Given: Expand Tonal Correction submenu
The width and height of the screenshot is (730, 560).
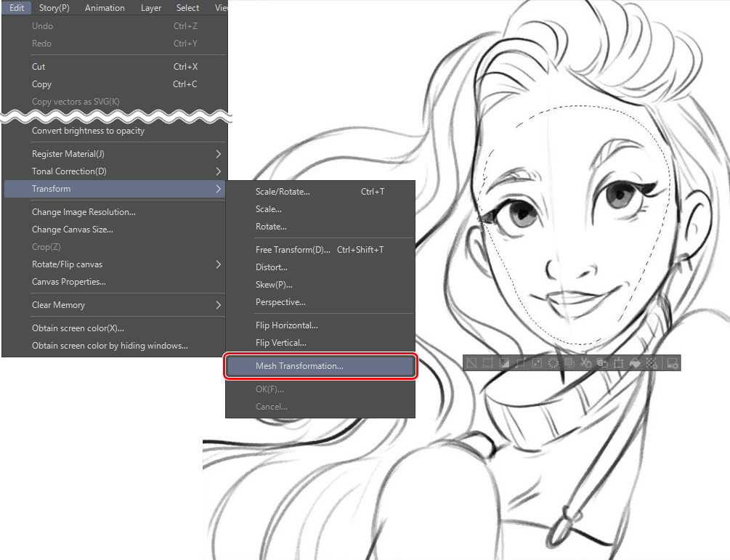Looking at the screenshot, I should pos(218,171).
